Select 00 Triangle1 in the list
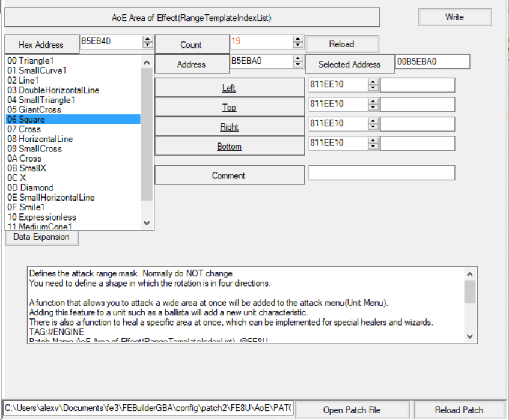The height and width of the screenshot is (420, 509). (x=73, y=61)
